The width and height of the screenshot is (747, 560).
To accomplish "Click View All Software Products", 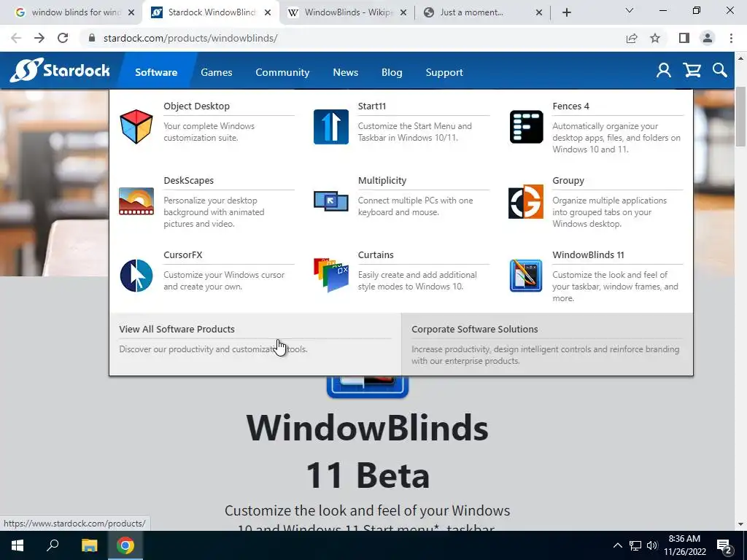I will coord(177,329).
